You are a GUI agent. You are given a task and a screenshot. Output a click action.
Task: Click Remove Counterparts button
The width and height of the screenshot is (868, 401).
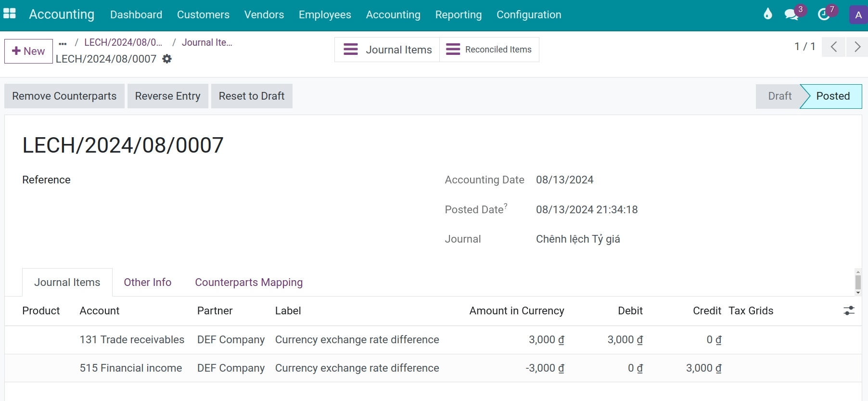pyautogui.click(x=64, y=96)
